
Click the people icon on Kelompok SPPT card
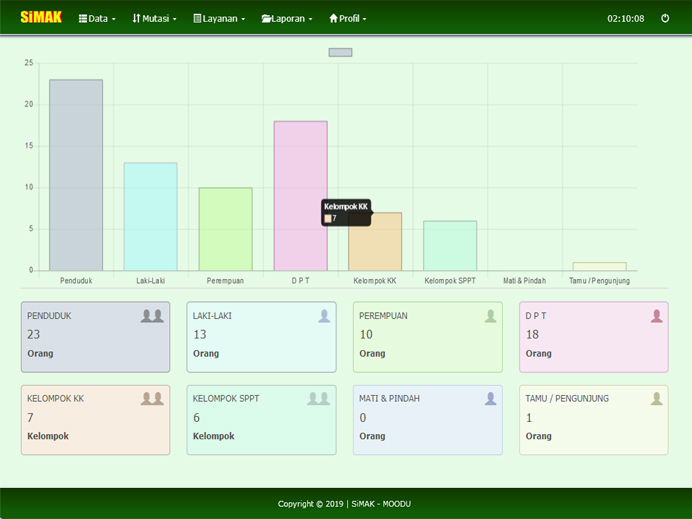[x=318, y=398]
